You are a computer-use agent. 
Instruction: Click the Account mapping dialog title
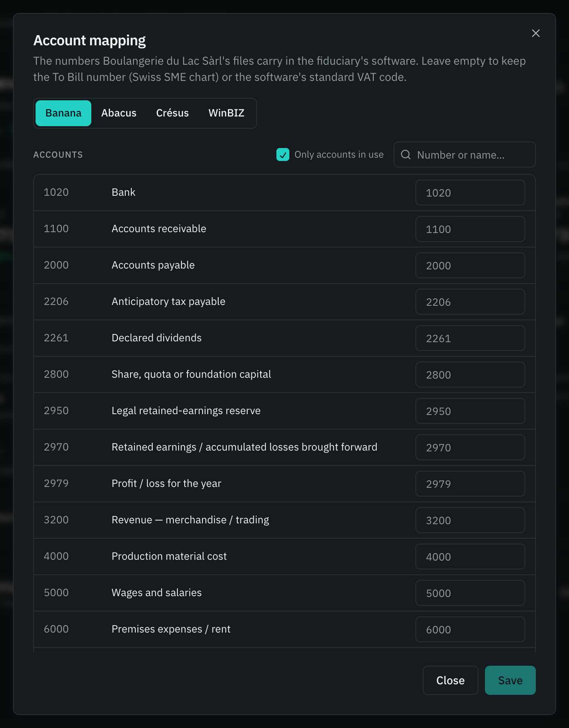89,40
